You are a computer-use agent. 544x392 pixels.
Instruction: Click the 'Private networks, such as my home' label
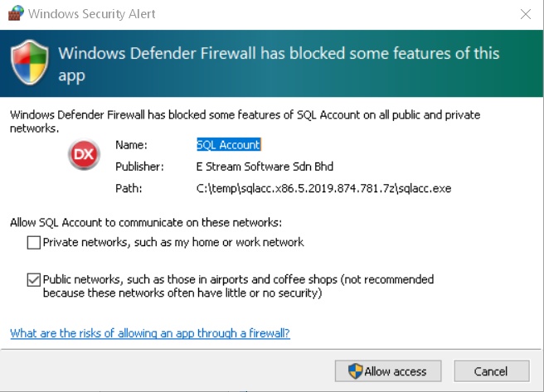(x=172, y=243)
